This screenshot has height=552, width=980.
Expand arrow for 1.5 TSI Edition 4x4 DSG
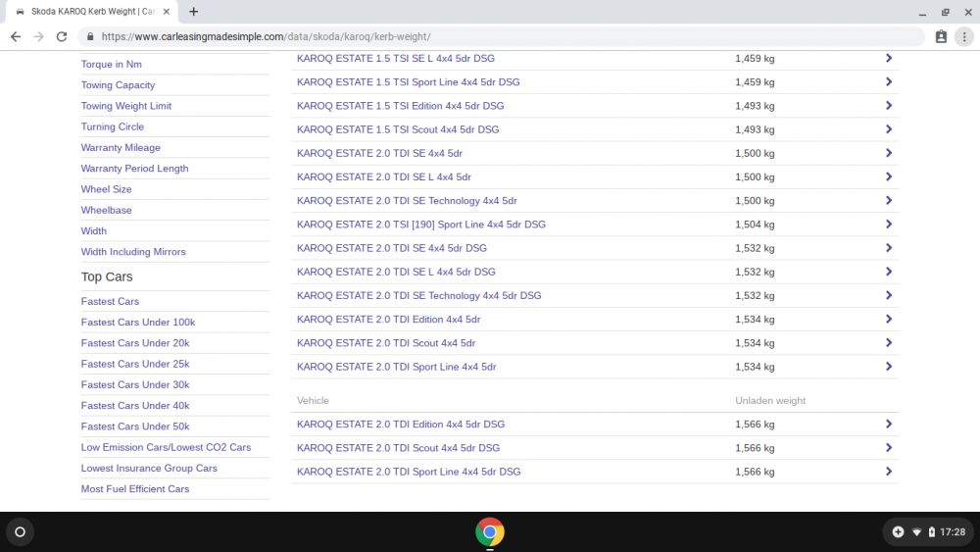pos(889,106)
